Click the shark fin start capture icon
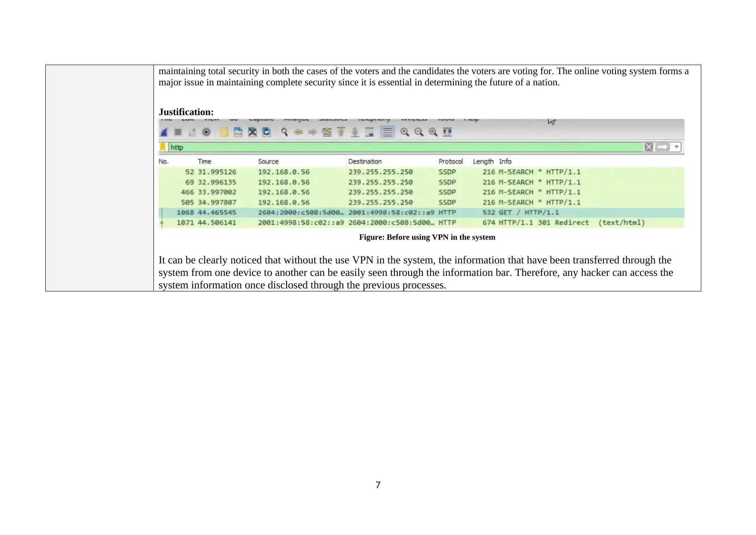756x535 pixels. click(x=164, y=132)
